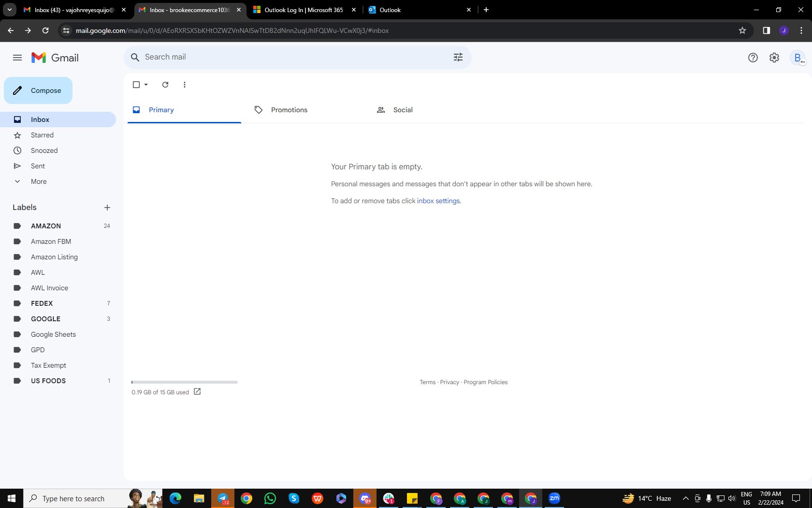Refresh the inbox with the refresh icon
The height and width of the screenshot is (508, 812).
(x=165, y=85)
